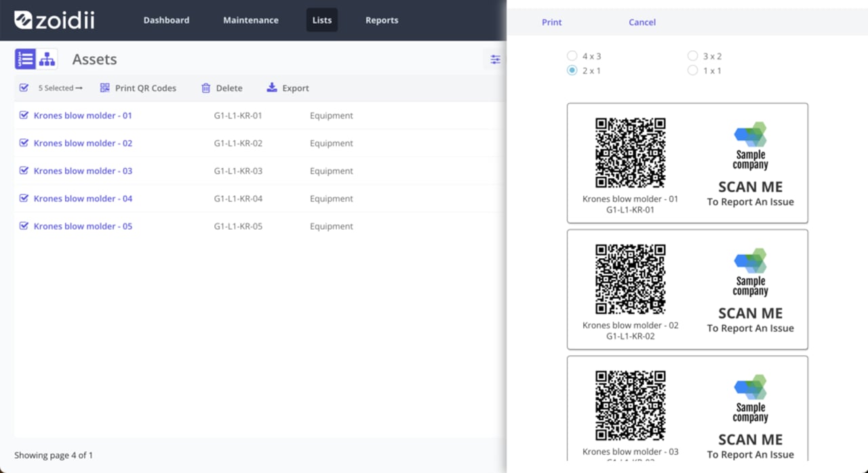Choose the 3 x 2 layout option
The width and height of the screenshot is (868, 473).
pos(692,56)
